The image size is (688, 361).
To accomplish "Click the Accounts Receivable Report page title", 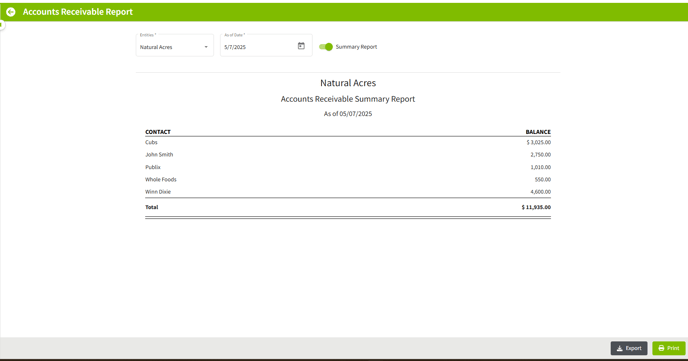I will coord(78,12).
